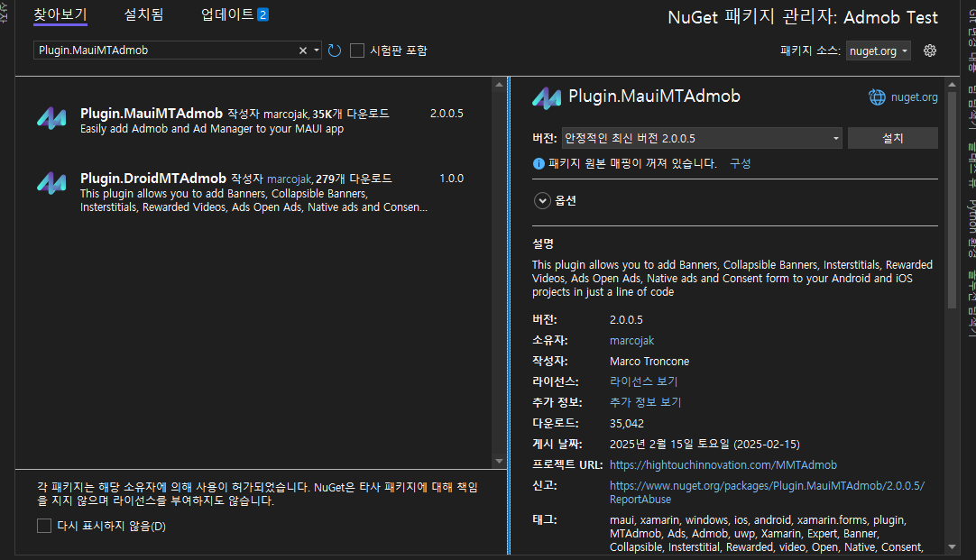
Task: Click the marcojak owner link
Action: click(x=632, y=339)
